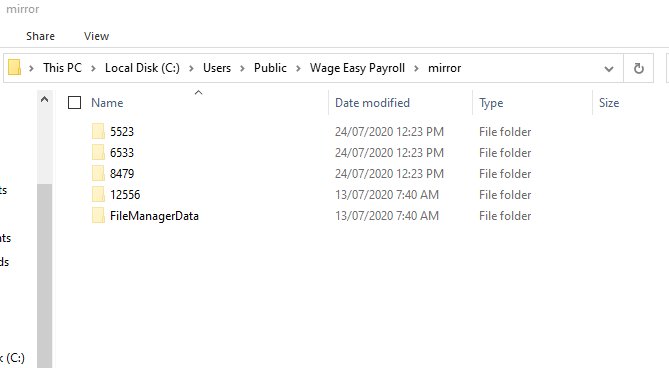Sort by Size column header
This screenshot has height=368, width=669.
pyautogui.click(x=609, y=103)
